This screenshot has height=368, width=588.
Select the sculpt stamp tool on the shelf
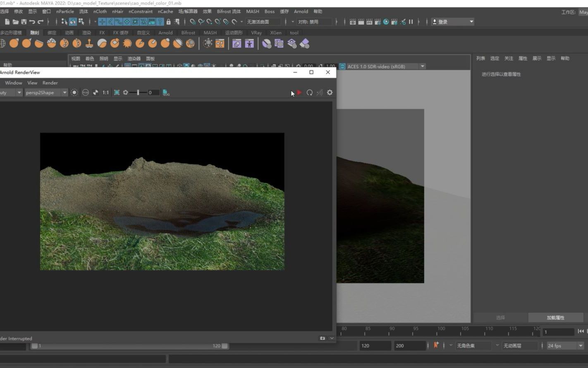tap(89, 43)
